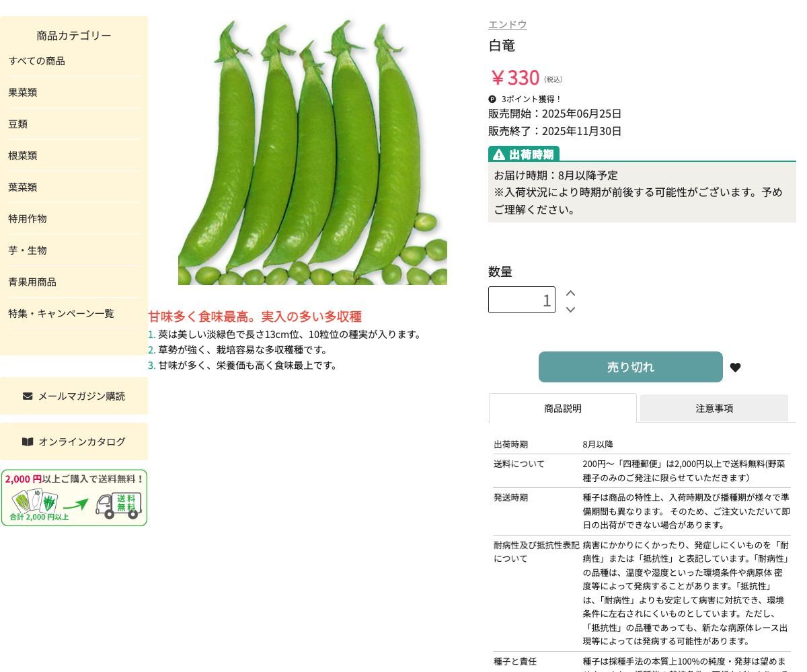Open the free shipping banner
This screenshot has height=672, width=807.
pyautogui.click(x=74, y=497)
